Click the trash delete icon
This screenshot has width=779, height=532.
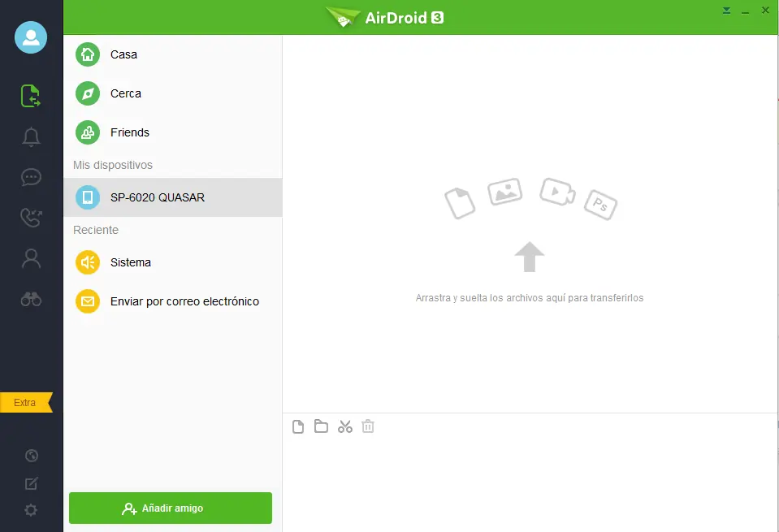(x=368, y=426)
